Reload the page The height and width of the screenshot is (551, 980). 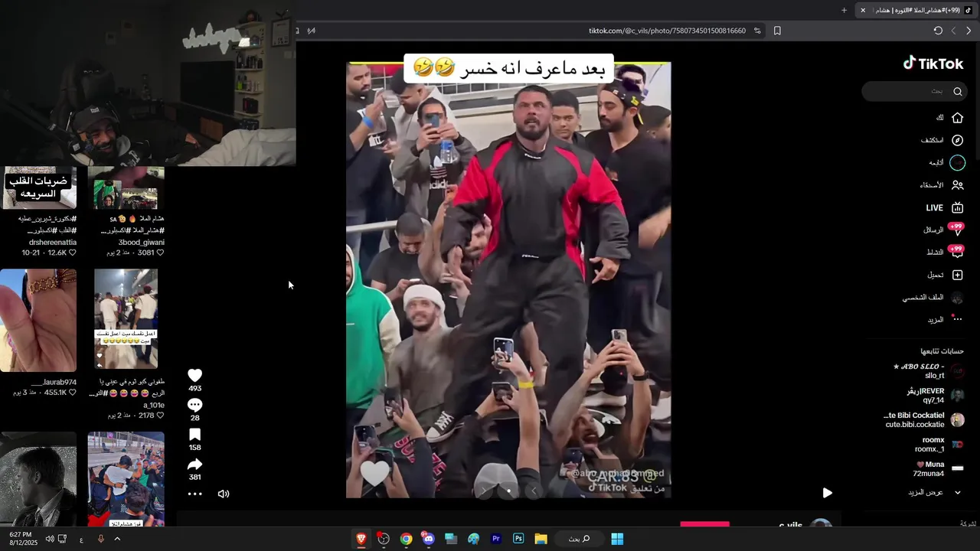pyautogui.click(x=938, y=31)
